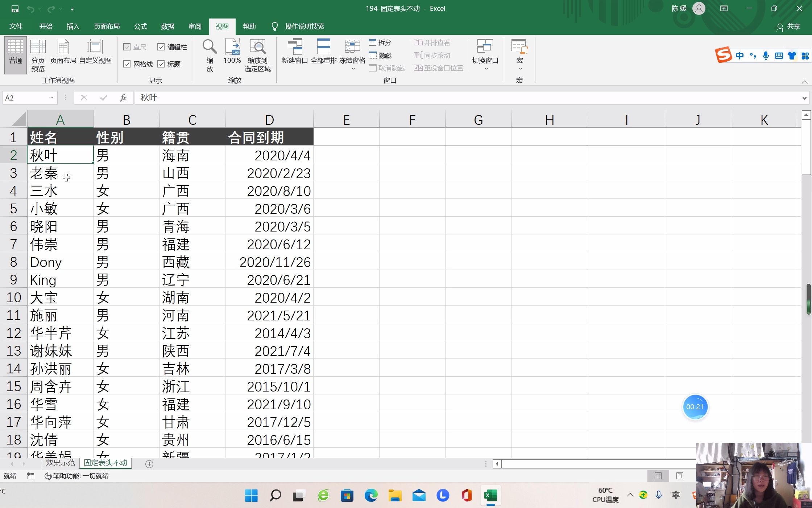This screenshot has width=812, height=508.
Task: Open the 效果示范 sheet tab
Action: (x=60, y=462)
